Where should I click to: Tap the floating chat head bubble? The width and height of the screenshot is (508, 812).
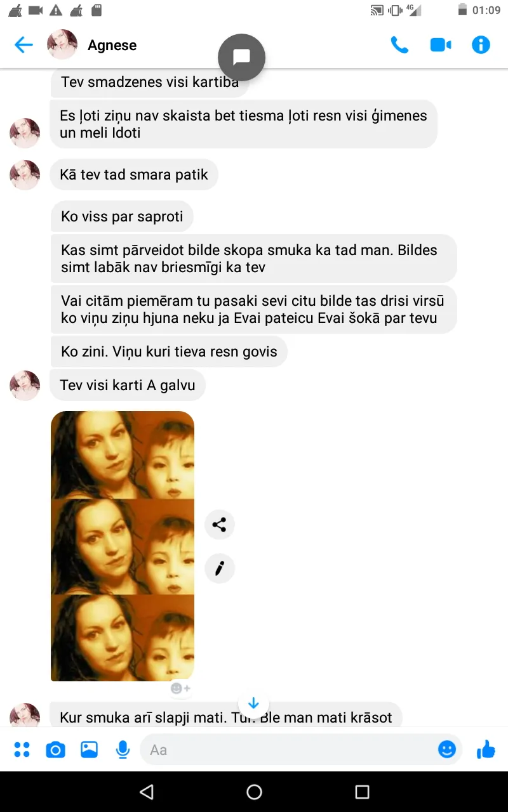click(x=241, y=57)
